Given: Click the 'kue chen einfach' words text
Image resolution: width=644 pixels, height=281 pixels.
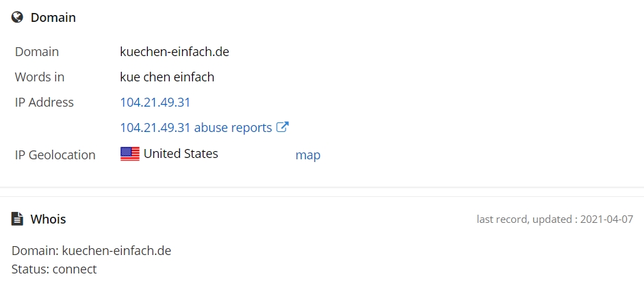Looking at the screenshot, I should (167, 77).
